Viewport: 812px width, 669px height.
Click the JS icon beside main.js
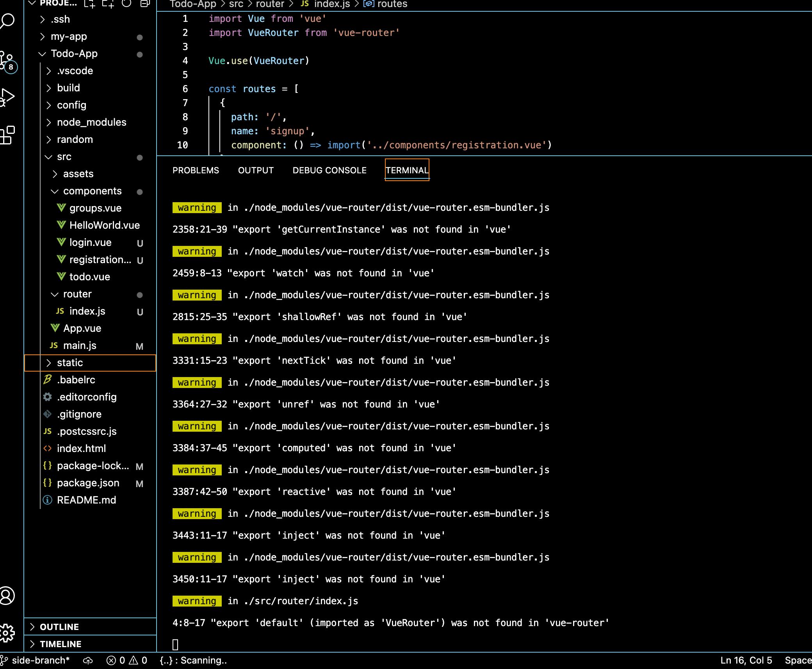coord(54,345)
